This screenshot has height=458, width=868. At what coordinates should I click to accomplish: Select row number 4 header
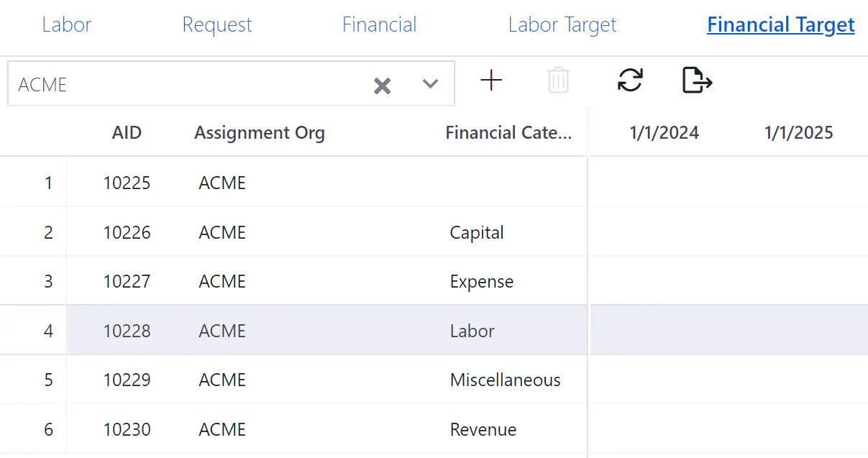coord(48,331)
